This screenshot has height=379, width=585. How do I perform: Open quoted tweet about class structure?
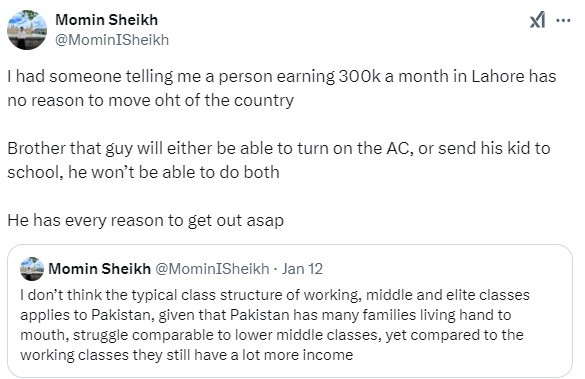tap(290, 311)
